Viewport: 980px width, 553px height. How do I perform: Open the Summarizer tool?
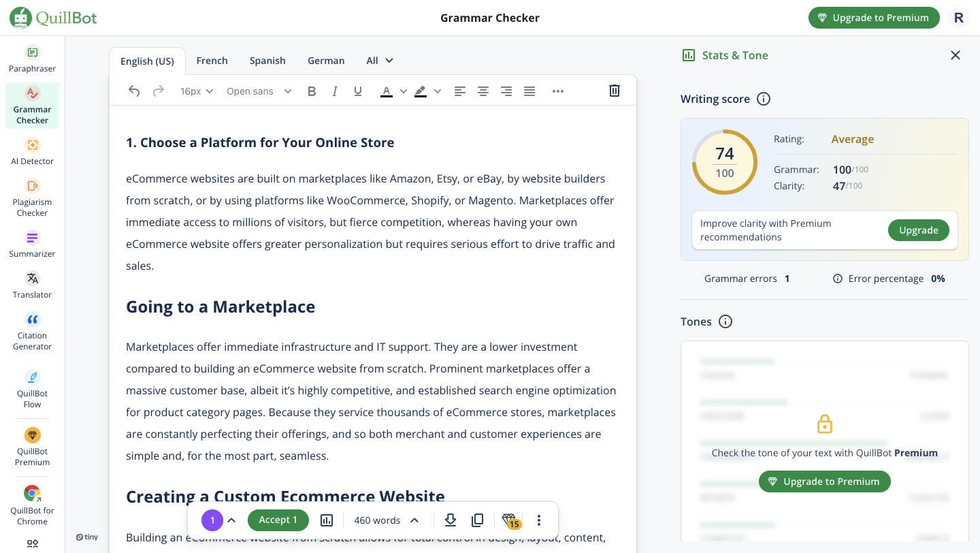pos(32,244)
